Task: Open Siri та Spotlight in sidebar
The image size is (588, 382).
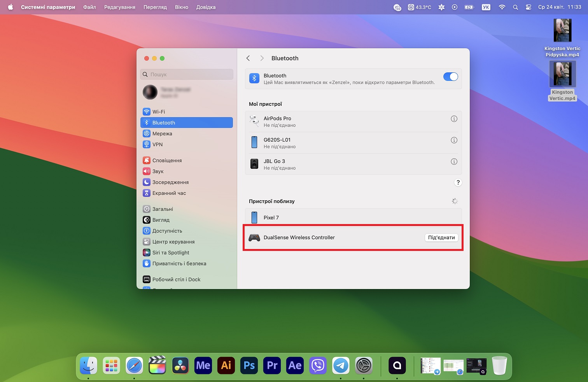Action: point(187,252)
